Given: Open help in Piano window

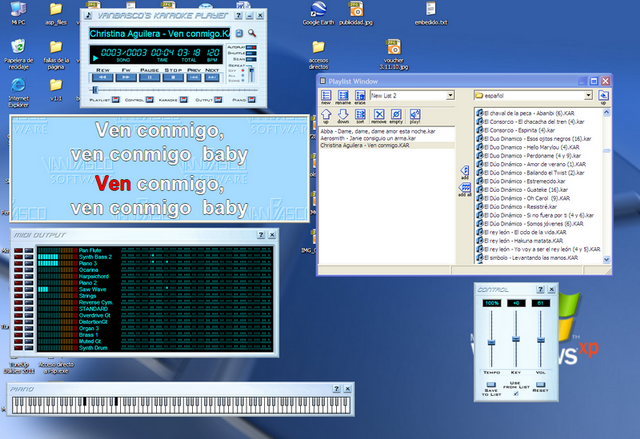Looking at the screenshot, I should point(336,389).
